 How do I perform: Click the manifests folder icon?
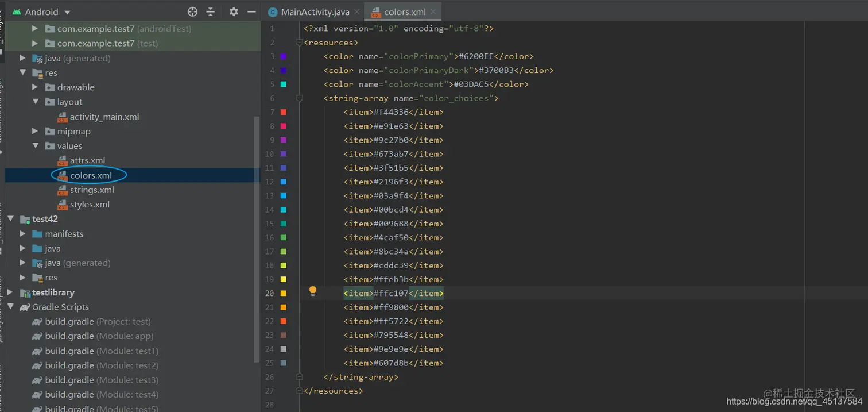37,234
